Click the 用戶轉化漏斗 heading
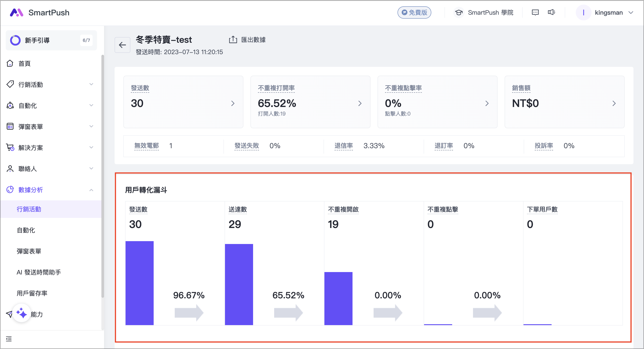Image resolution: width=644 pixels, height=349 pixels. pos(146,190)
